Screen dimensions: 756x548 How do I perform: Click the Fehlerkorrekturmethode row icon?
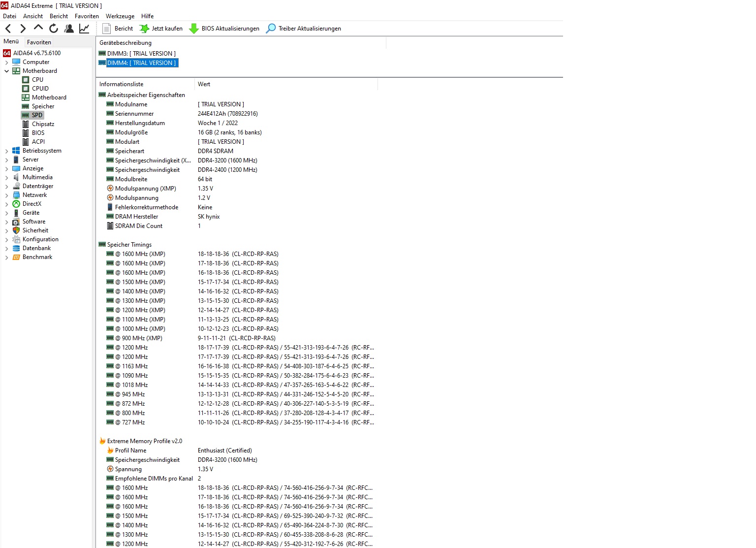110,207
